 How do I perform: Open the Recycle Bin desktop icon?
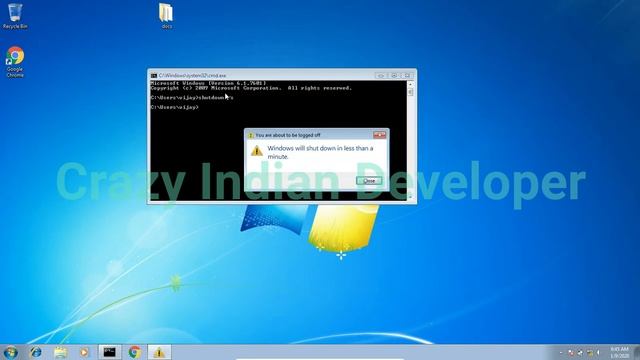tap(15, 16)
